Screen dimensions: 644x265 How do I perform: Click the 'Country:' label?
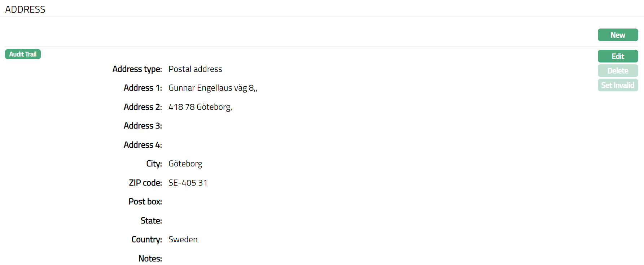point(146,239)
